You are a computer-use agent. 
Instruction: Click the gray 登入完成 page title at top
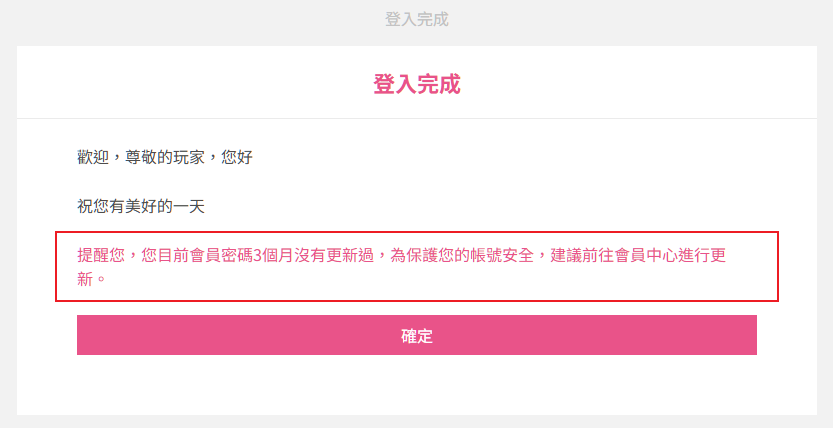tap(416, 19)
